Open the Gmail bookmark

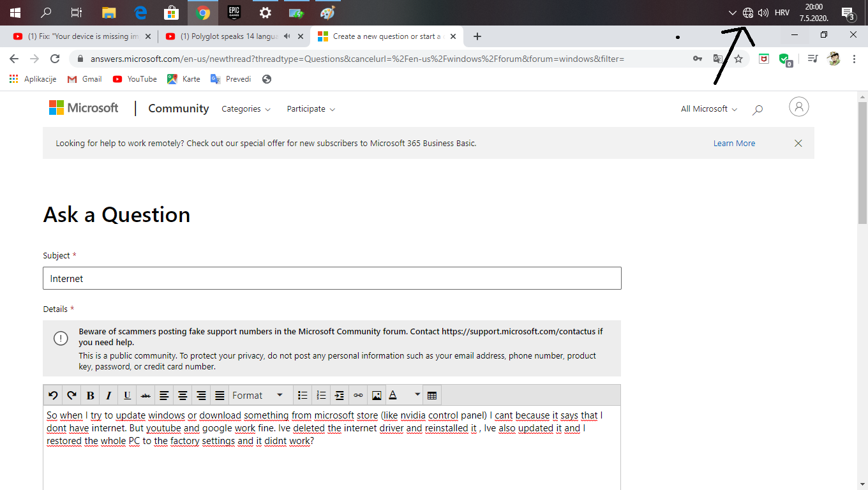click(x=85, y=79)
